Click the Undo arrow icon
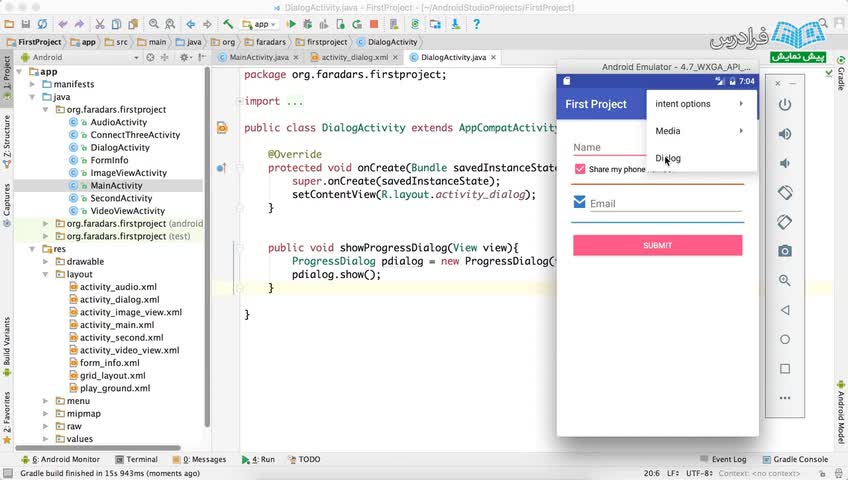 point(63,24)
